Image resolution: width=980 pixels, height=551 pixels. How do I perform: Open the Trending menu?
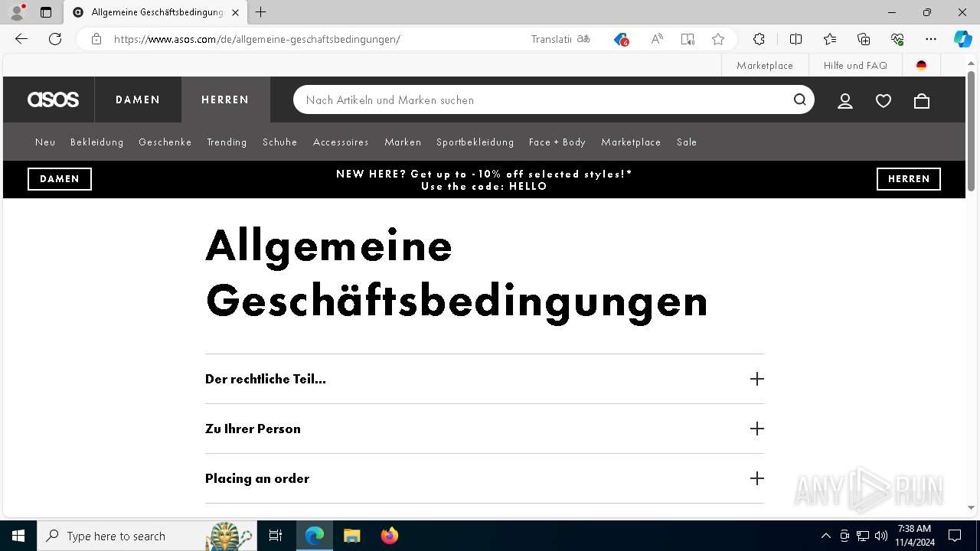pyautogui.click(x=227, y=142)
